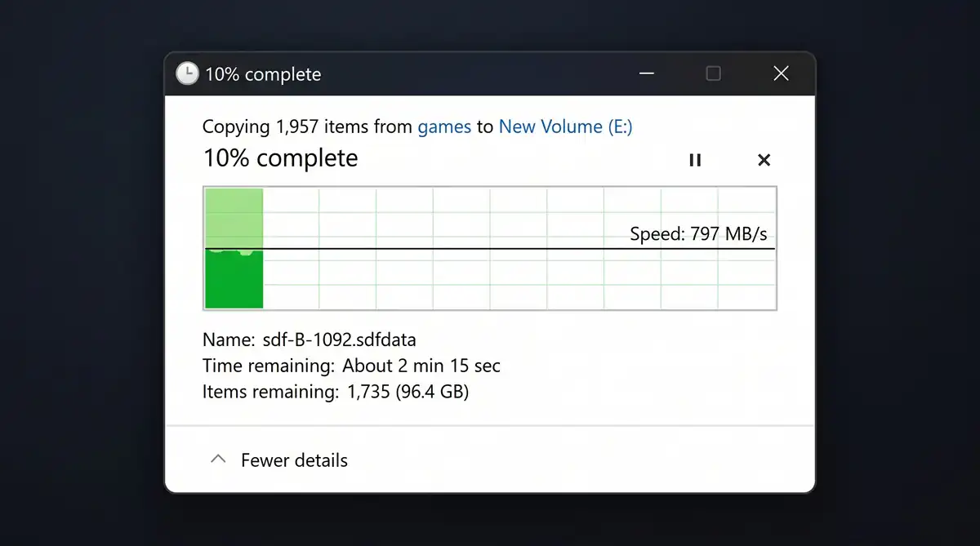Click the green transfer speed graph
This screenshot has height=546, width=980.
[x=490, y=248]
